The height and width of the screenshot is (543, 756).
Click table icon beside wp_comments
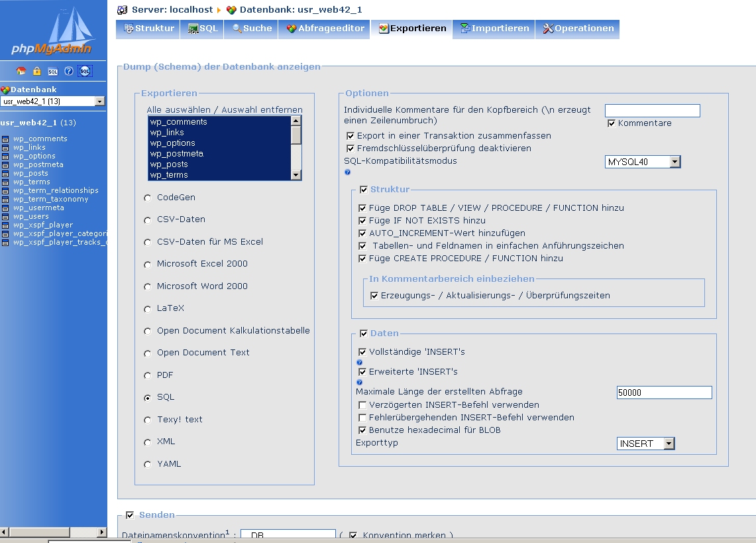tap(5, 139)
